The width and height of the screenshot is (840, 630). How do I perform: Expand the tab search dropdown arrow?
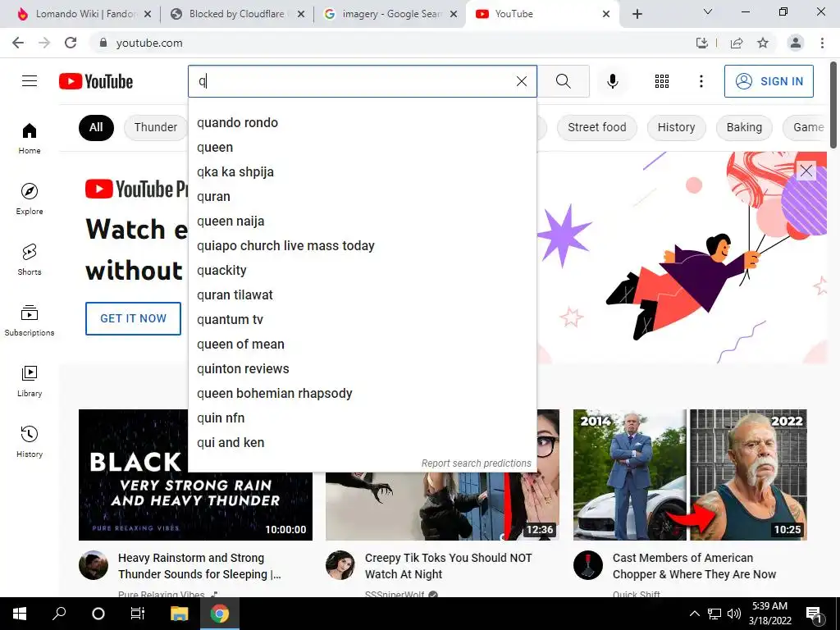click(708, 11)
